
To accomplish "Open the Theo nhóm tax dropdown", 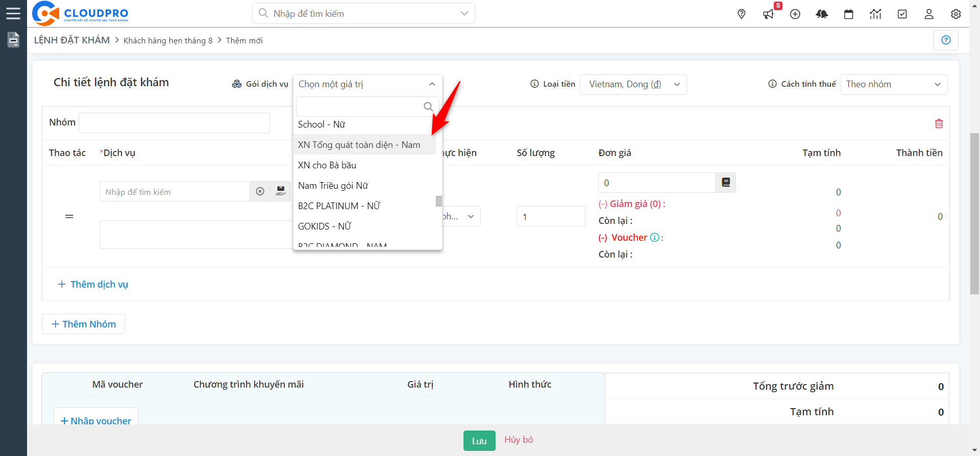I will pyautogui.click(x=894, y=85).
